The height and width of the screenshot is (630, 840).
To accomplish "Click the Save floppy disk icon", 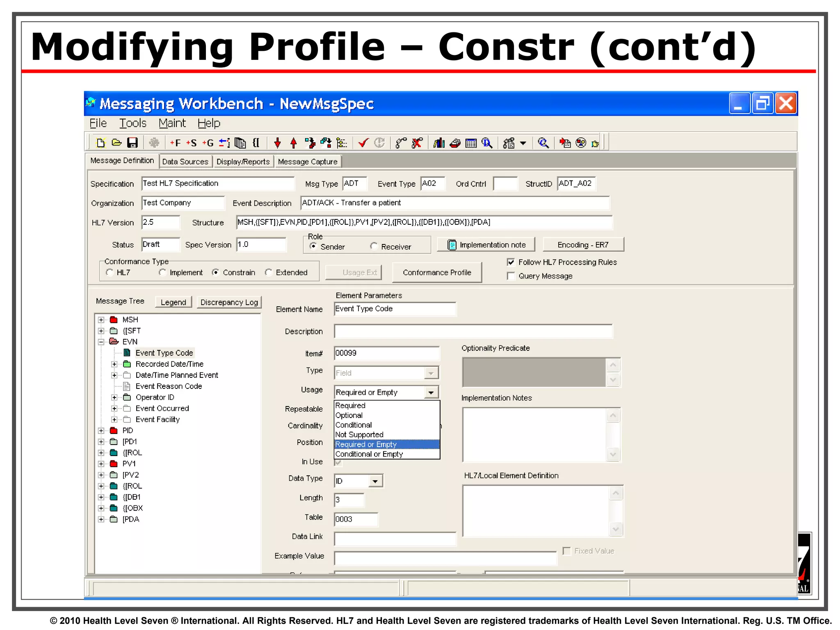I will click(132, 143).
